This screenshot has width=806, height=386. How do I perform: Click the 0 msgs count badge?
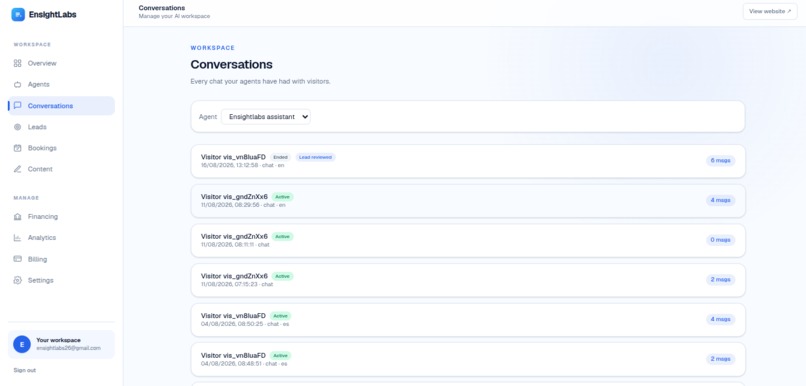[720, 240]
